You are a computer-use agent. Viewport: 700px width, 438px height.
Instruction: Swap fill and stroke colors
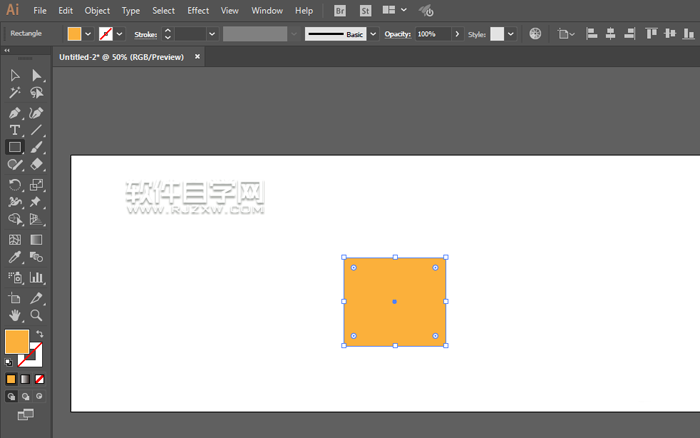point(40,334)
